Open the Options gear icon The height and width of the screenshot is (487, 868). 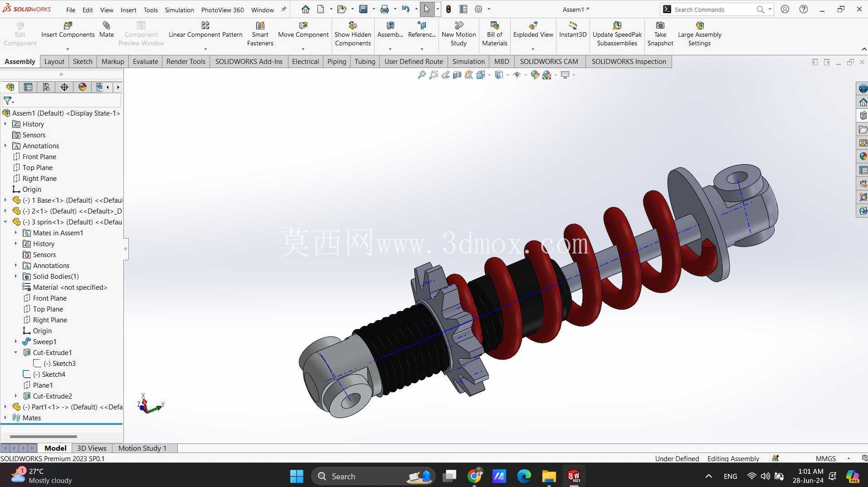pyautogui.click(x=478, y=9)
